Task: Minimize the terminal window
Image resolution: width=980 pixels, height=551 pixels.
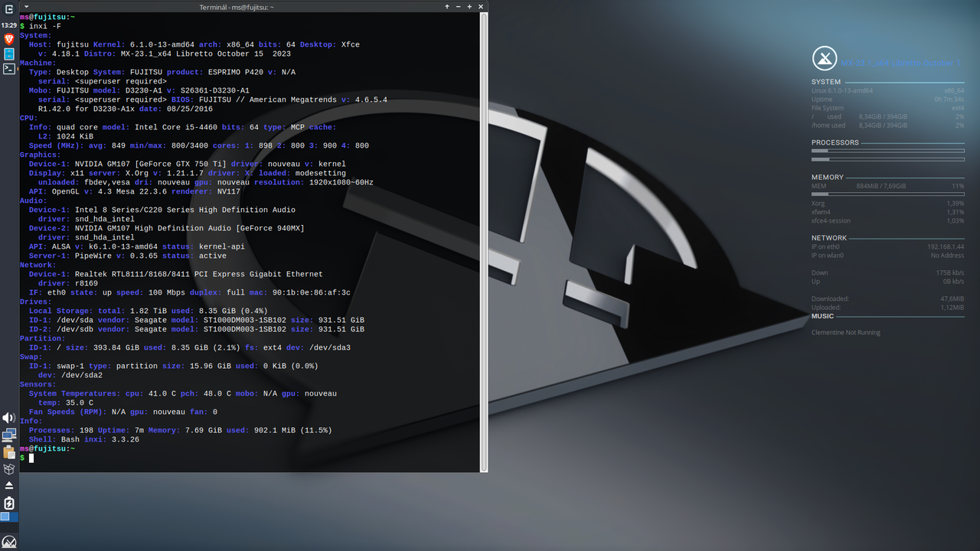Action: [458, 6]
